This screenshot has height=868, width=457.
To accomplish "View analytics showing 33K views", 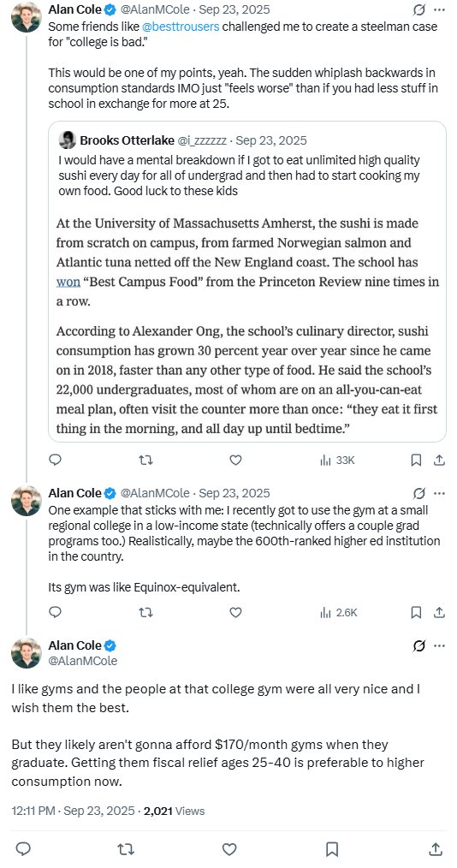I will coord(337,460).
